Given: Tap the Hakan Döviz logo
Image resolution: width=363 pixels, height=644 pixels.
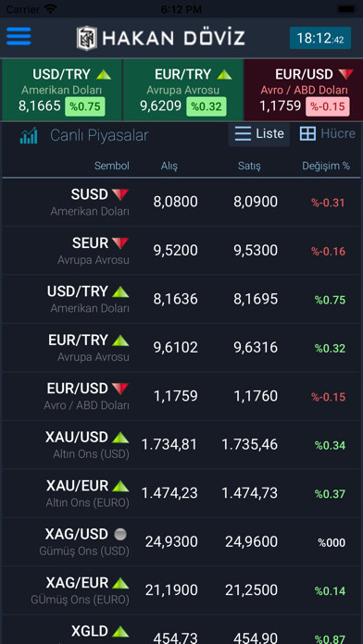Looking at the screenshot, I should pos(161,38).
